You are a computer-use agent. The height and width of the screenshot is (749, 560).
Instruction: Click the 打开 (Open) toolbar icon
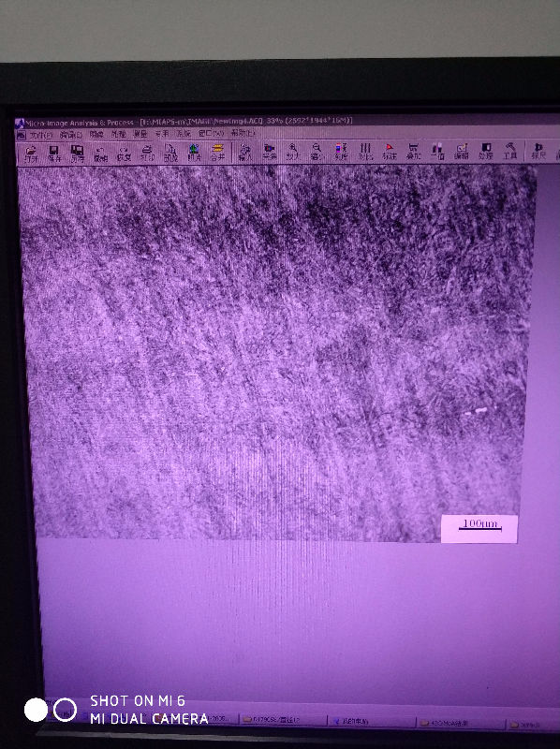pos(31,154)
